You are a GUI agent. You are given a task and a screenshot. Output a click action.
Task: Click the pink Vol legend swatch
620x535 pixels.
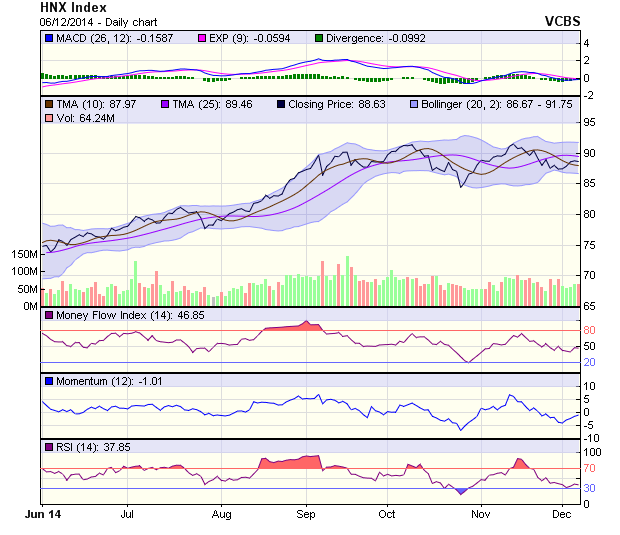tap(49, 118)
